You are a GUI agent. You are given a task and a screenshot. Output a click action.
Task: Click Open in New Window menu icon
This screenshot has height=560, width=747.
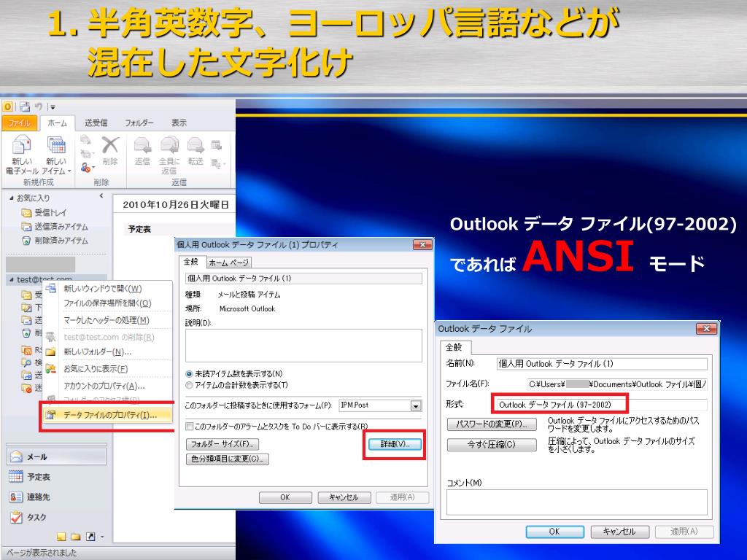click(x=50, y=288)
